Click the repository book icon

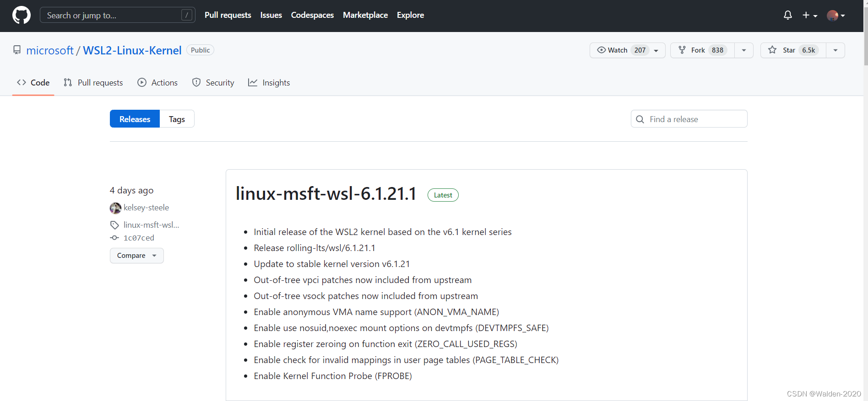click(17, 50)
